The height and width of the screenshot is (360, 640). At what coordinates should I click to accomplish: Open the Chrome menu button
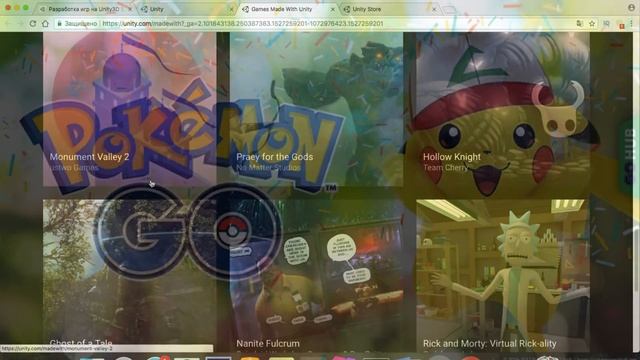[x=632, y=24]
